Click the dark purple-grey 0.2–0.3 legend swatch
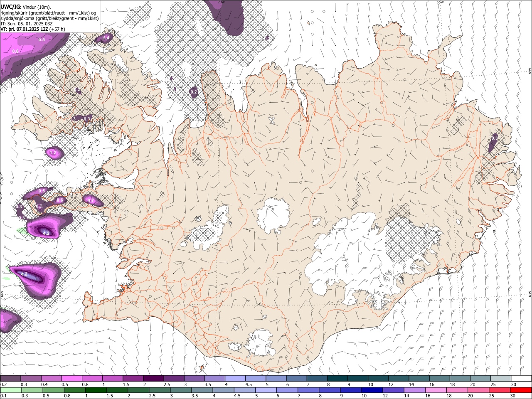532x399 pixels. (10, 379)
